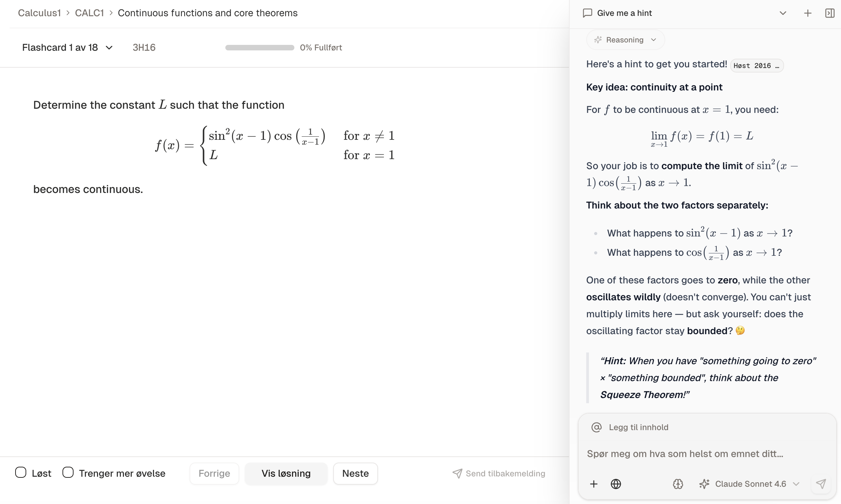Screen dimensions: 841x504
Task: Open the Flashcard 1 av 18 dropdown
Action: point(67,48)
